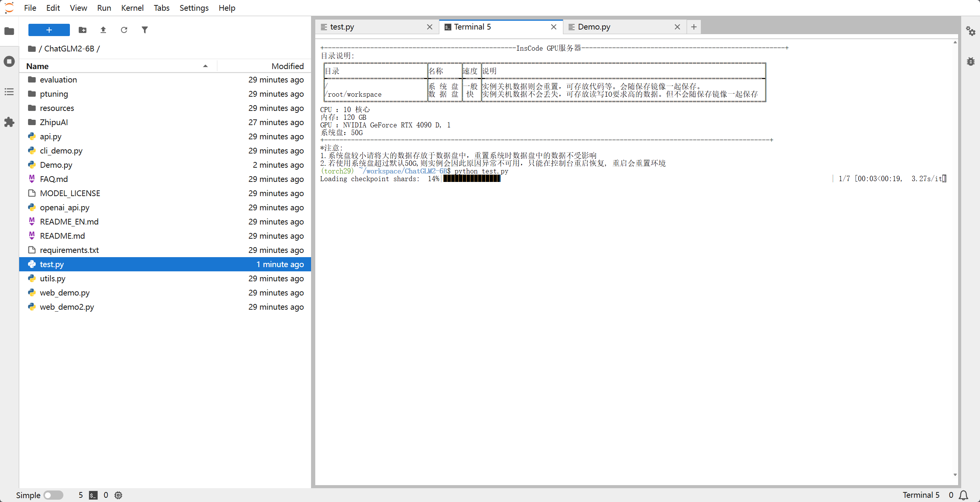Open the debugger bug icon
The height and width of the screenshot is (502, 980).
click(x=970, y=61)
